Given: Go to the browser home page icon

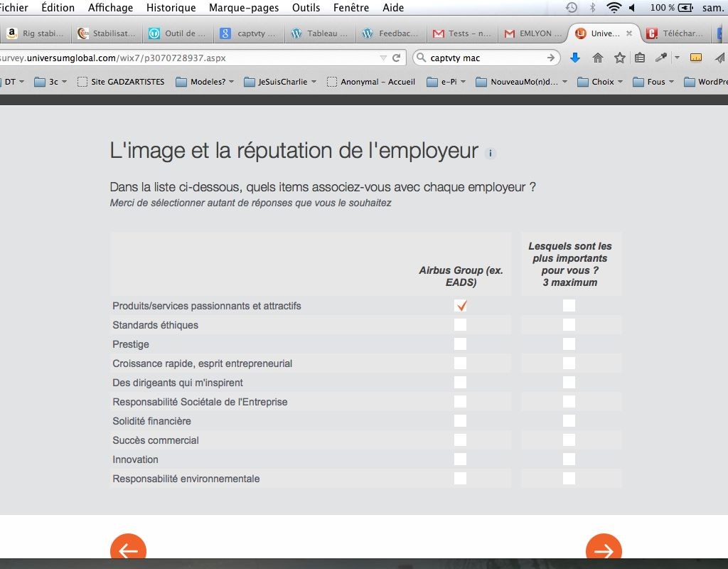Looking at the screenshot, I should point(597,58).
